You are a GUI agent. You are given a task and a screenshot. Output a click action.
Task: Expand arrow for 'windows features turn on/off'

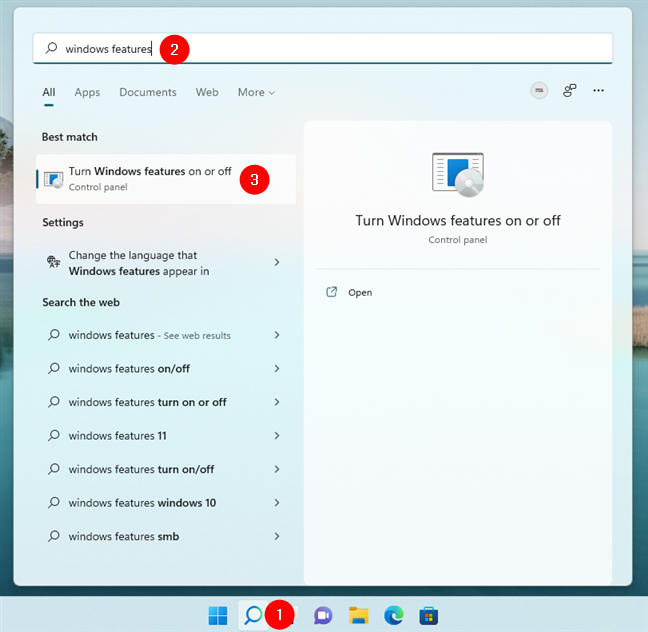277,469
